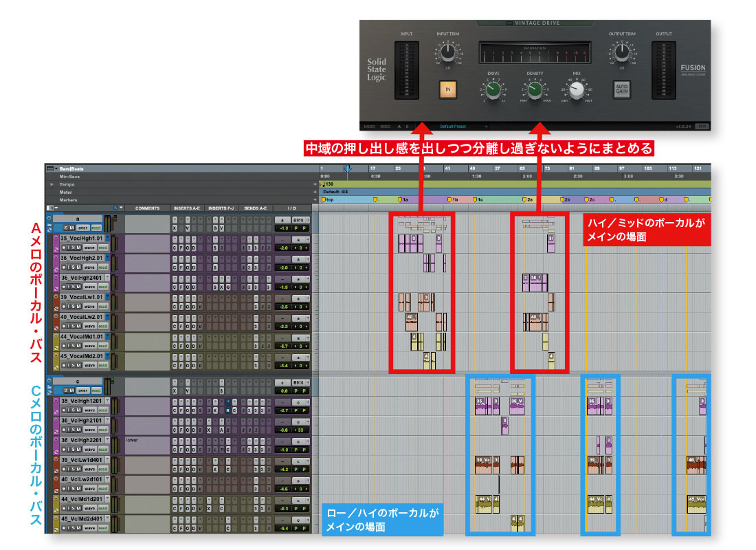Image resolution: width=756 pixels, height=550 pixels.
Task: Expand the Tempo ruler
Action: (52, 184)
